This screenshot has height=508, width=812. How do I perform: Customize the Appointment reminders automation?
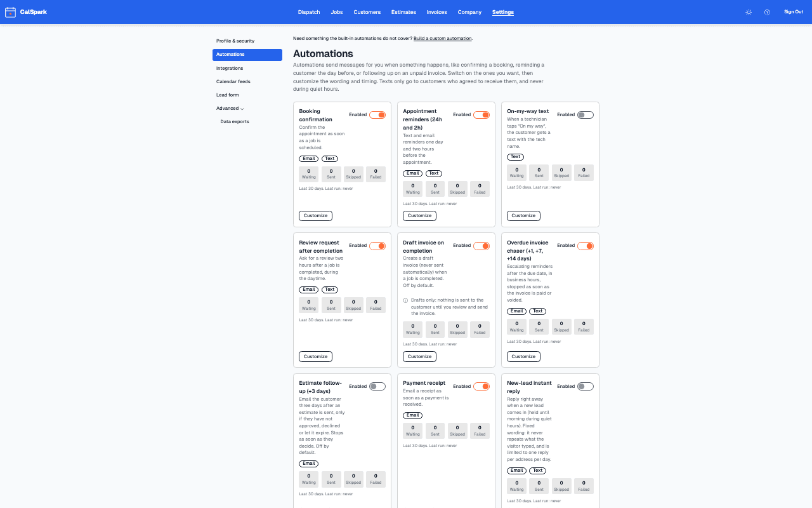click(x=419, y=216)
